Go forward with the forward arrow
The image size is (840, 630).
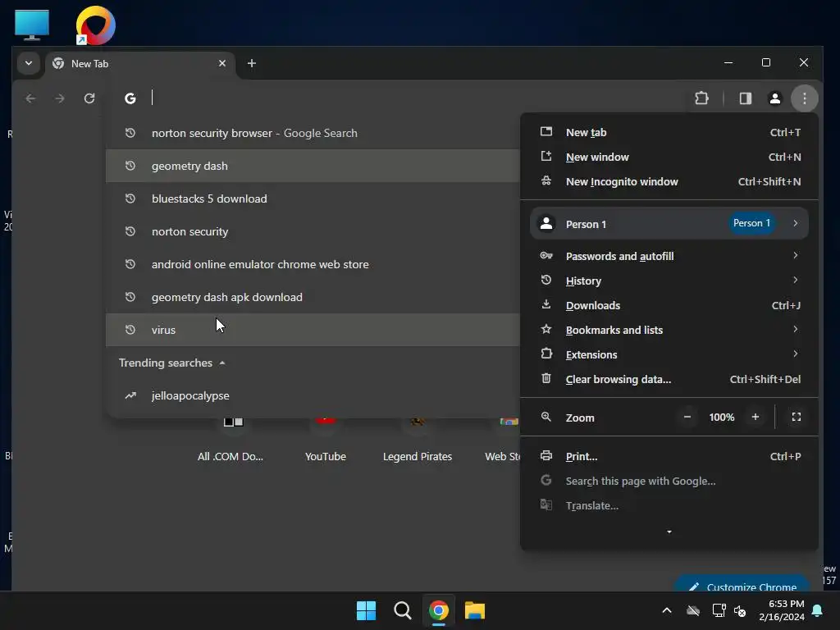(60, 98)
